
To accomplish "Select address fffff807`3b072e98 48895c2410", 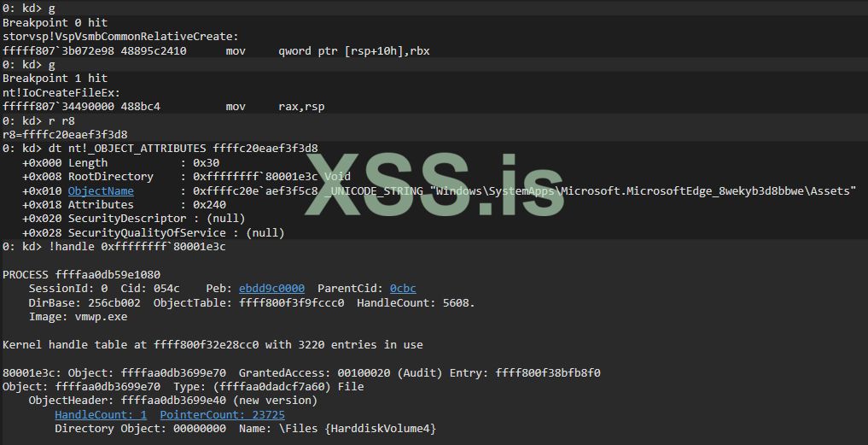I will pyautogui.click(x=95, y=51).
